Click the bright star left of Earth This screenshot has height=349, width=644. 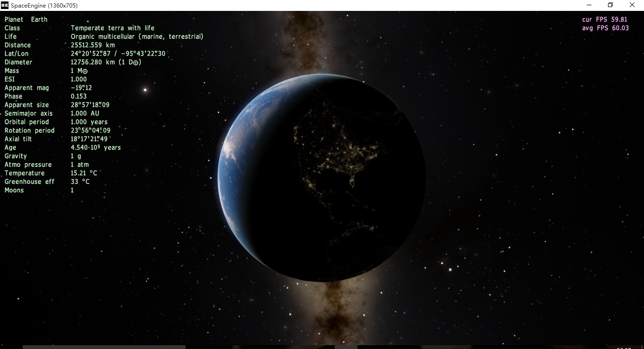[x=145, y=90]
